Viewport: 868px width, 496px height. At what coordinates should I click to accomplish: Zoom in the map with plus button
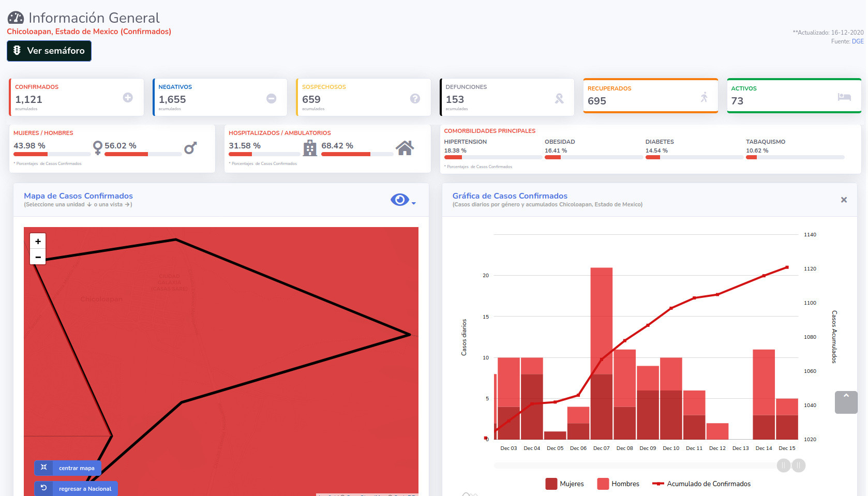tap(38, 241)
